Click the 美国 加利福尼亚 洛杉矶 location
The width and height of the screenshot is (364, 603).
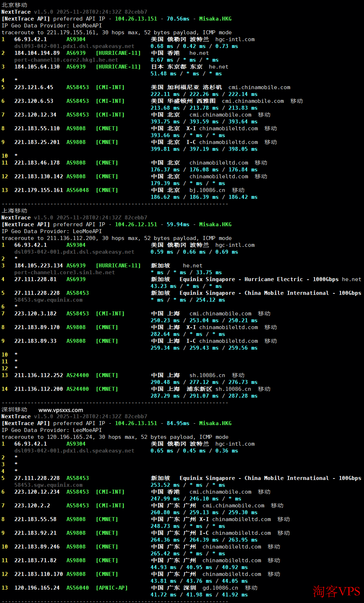point(186,87)
